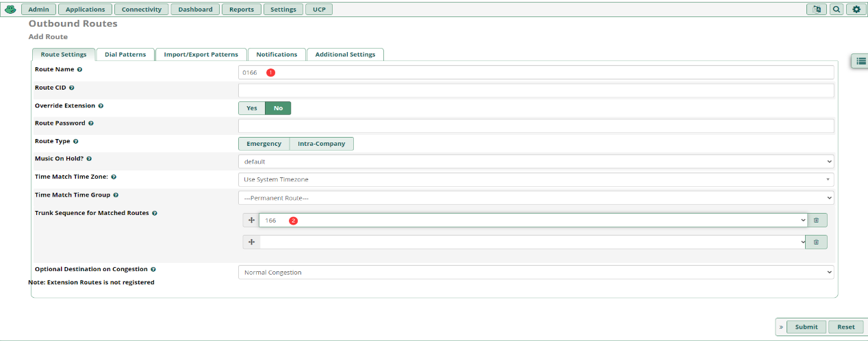This screenshot has height=341, width=868.
Task: Select Emergency route type
Action: pos(264,144)
